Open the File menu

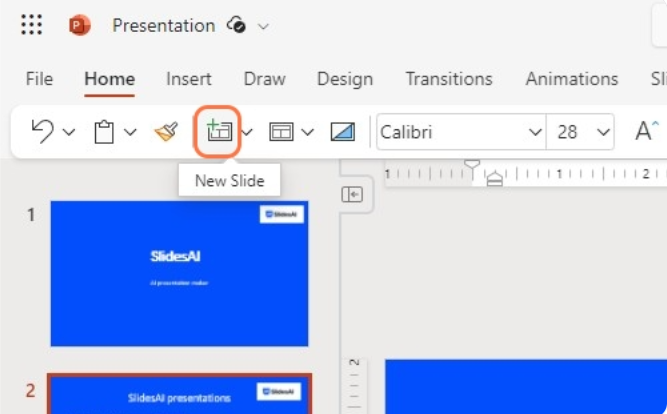[39, 79]
